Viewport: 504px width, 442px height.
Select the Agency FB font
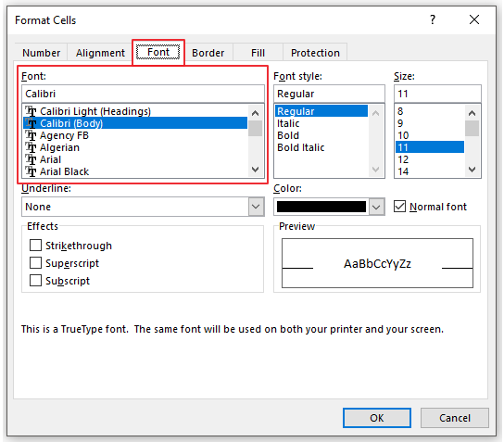(x=135, y=135)
